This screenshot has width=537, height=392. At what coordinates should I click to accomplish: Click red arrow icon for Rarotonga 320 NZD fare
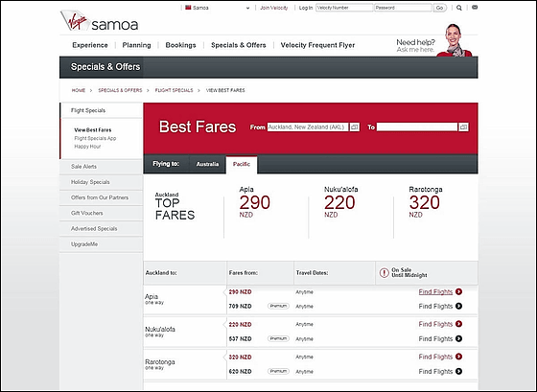click(x=459, y=357)
